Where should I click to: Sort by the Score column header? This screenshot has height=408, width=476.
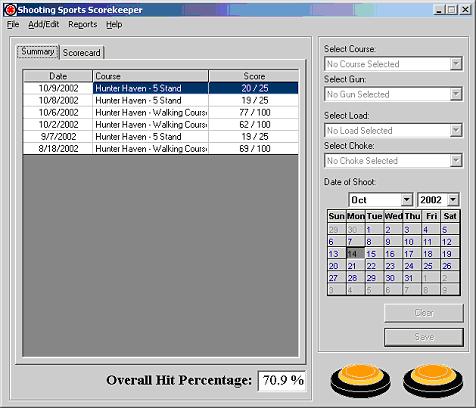click(x=254, y=76)
